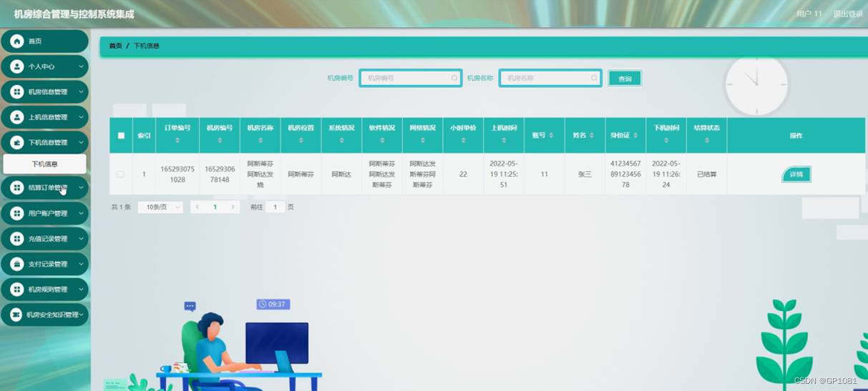Click the icon of 下机信息管理
This screenshot has height=391, width=868.
click(x=17, y=142)
